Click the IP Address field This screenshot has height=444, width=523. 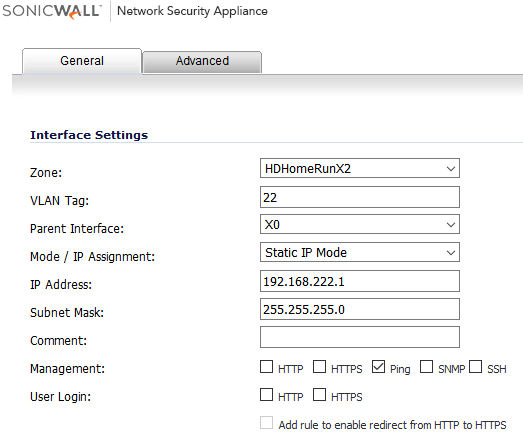[360, 281]
